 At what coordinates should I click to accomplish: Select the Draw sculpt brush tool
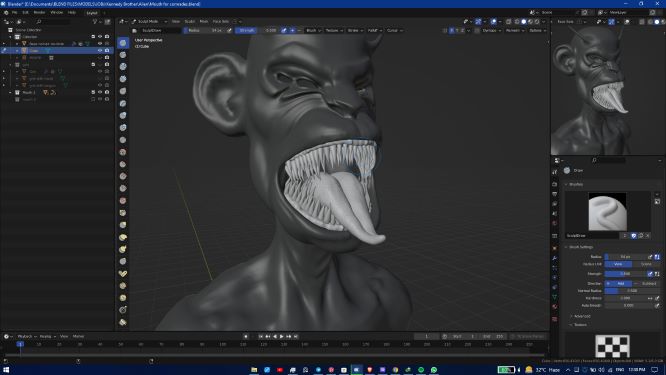[x=123, y=43]
